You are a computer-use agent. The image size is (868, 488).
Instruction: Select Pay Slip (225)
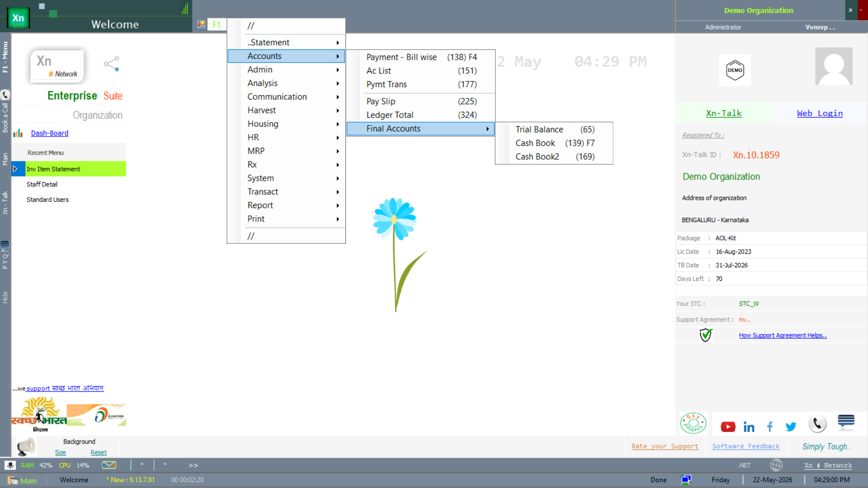(421, 101)
